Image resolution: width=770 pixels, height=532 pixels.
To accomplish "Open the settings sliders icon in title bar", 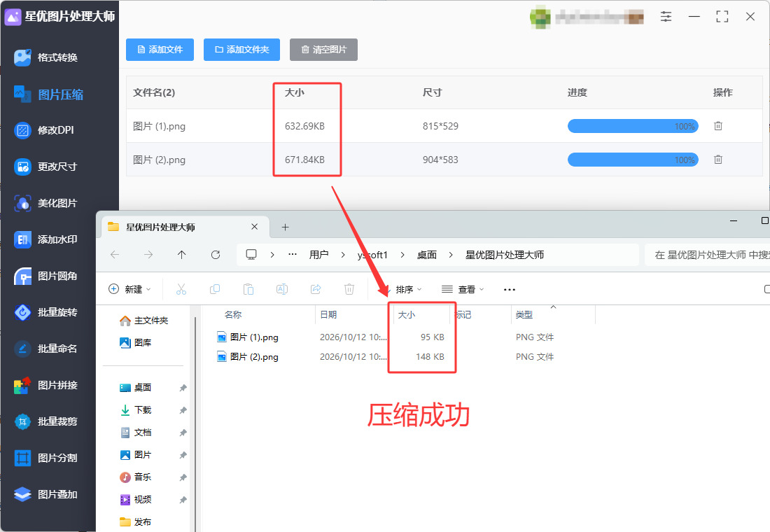I will [666, 17].
